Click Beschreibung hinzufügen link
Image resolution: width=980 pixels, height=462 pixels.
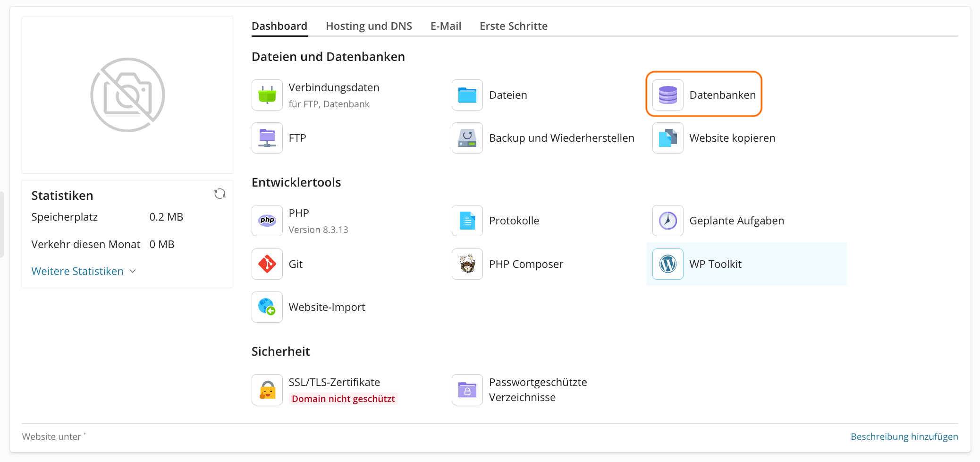[x=904, y=436]
